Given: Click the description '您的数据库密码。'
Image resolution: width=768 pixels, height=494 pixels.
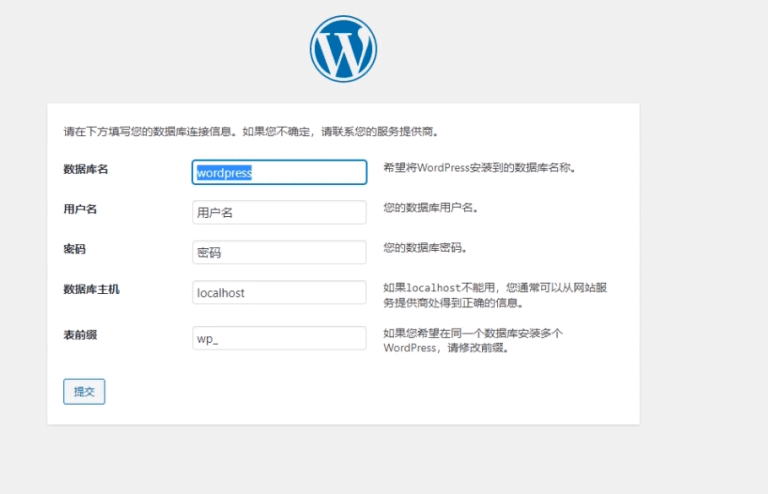Looking at the screenshot, I should 425,248.
